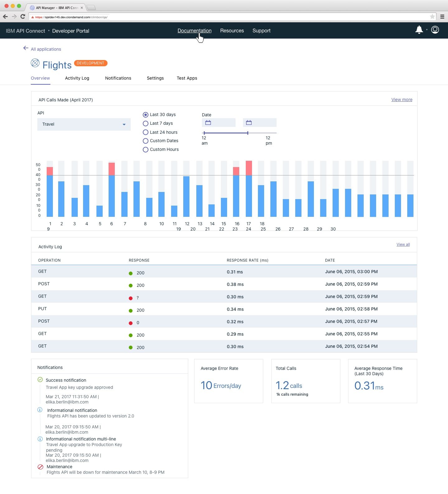Click 'June 06, 2015, 02:54 PM' date cell
Screen dimensions: 448x494
351,346
